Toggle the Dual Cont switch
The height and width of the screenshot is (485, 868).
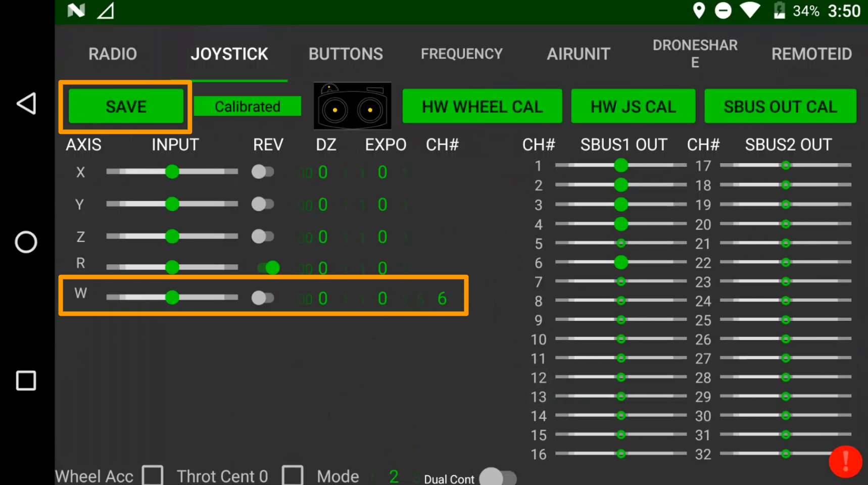498,477
